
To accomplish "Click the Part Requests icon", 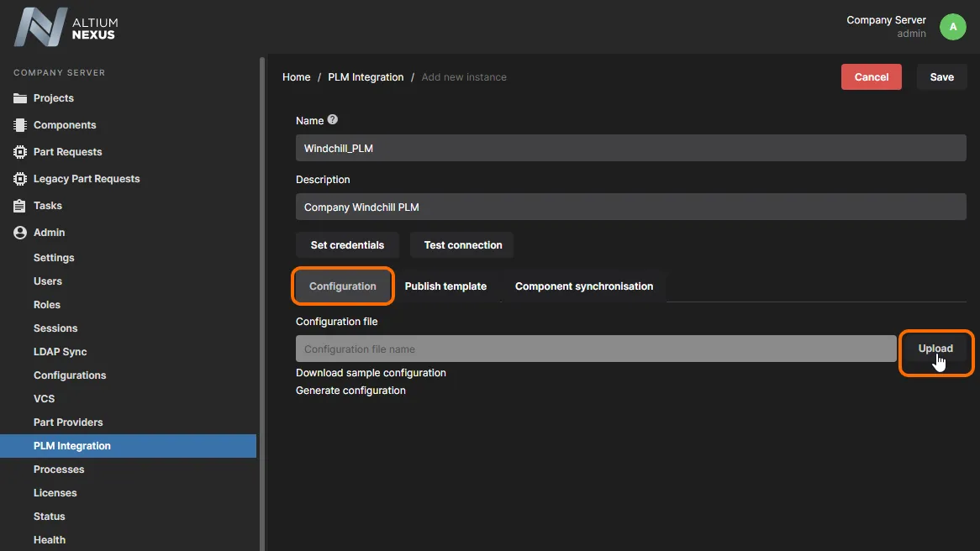I will (20, 152).
